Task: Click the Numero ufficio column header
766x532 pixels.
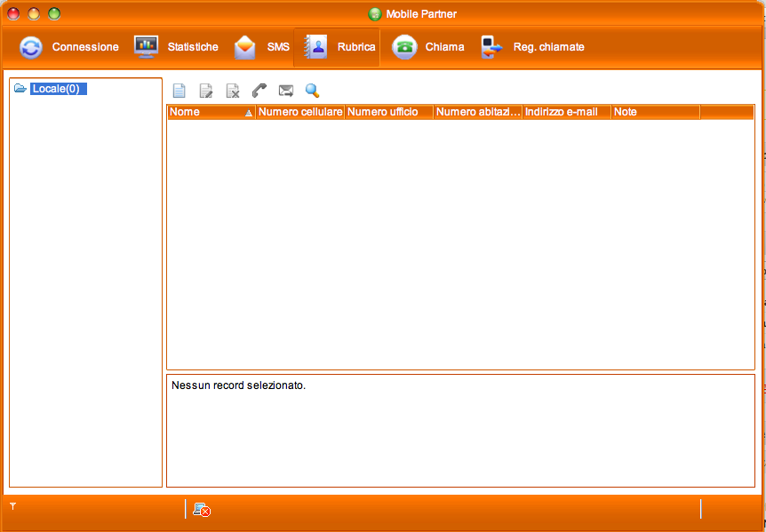Action: [x=388, y=113]
